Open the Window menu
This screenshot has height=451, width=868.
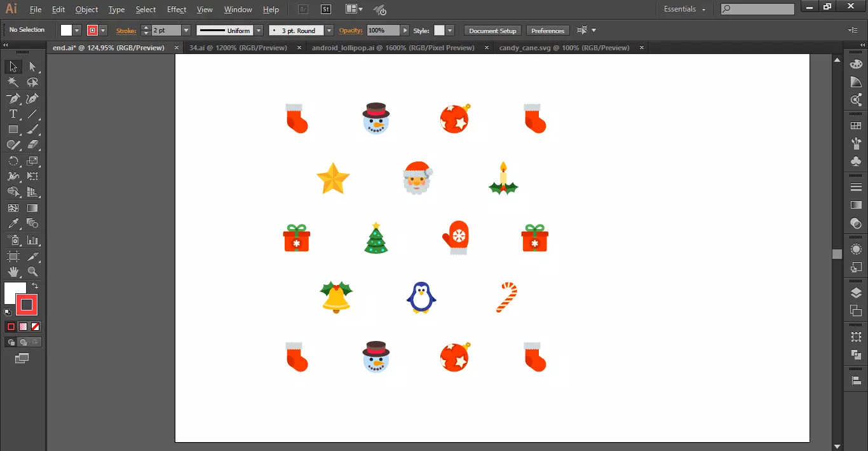[x=238, y=10]
